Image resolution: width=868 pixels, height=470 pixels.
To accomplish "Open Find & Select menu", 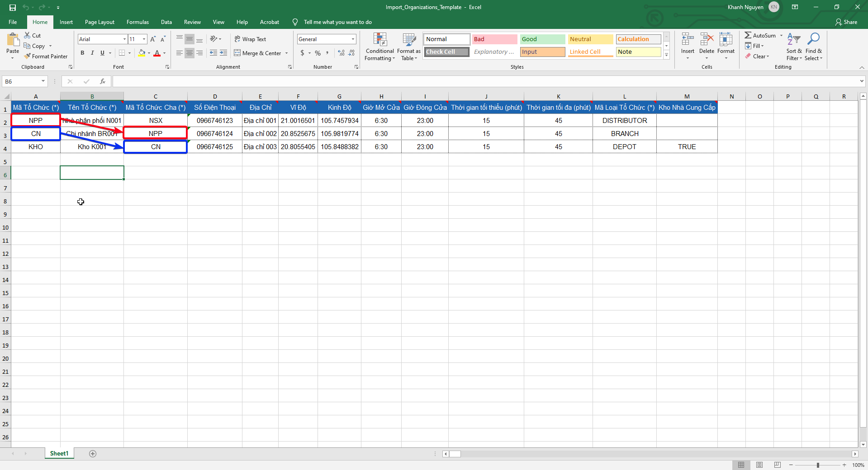I will 813,47.
